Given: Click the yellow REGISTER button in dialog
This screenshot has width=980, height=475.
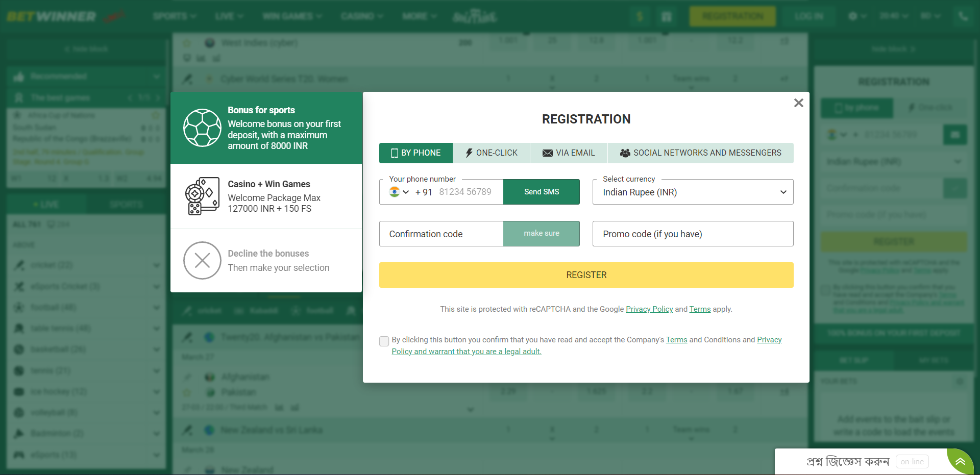Looking at the screenshot, I should (586, 275).
